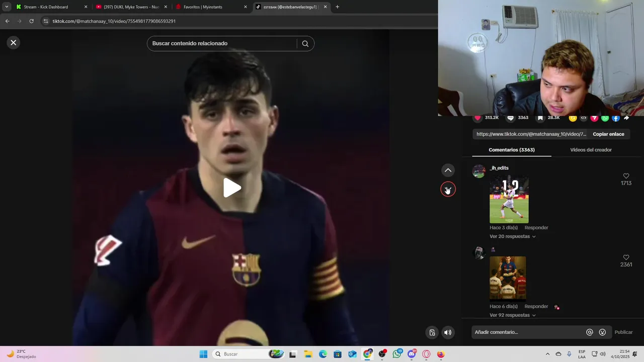Share video to Facebook

pyautogui.click(x=616, y=118)
